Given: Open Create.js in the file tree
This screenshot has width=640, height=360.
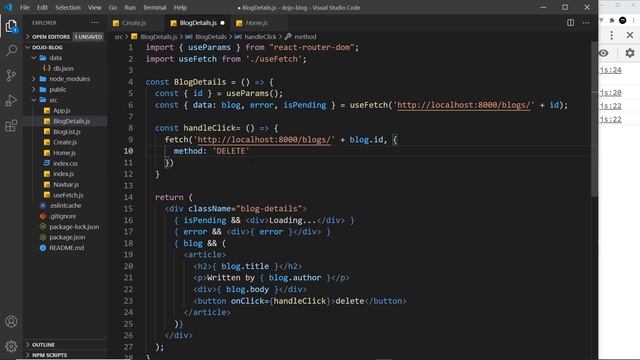Looking at the screenshot, I should (x=65, y=142).
